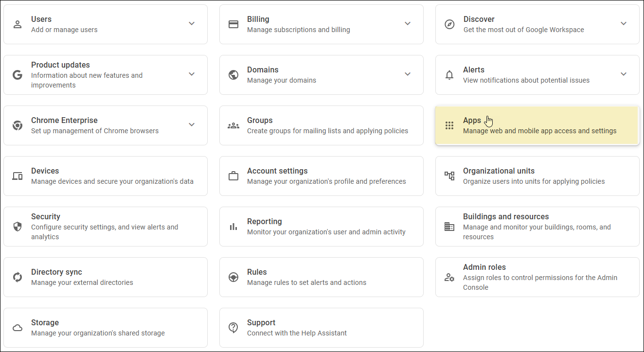Open the Billing title link
Screen dimensions: 644x352
click(x=258, y=19)
